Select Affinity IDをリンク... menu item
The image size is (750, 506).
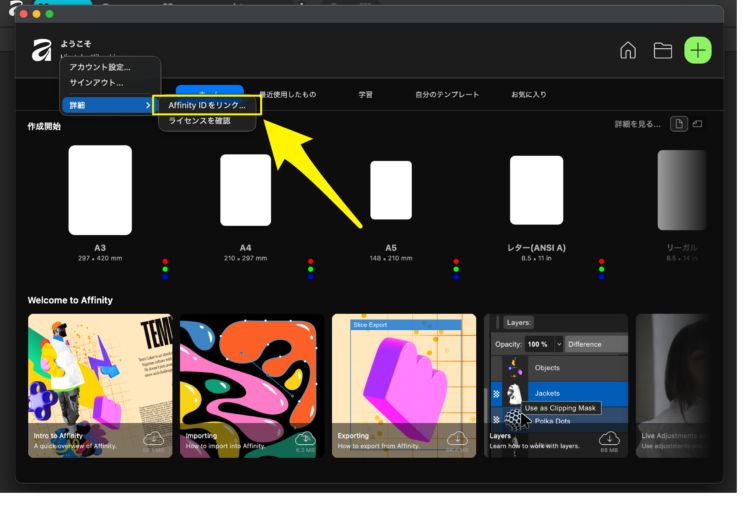pyautogui.click(x=206, y=105)
